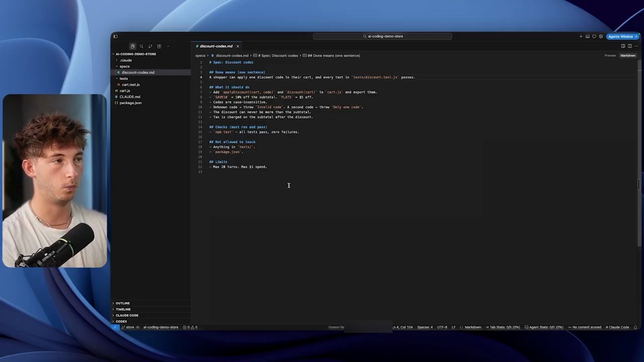Screen dimensions: 644x362
Task: Click the plus icon in title bar
Action: point(581,36)
